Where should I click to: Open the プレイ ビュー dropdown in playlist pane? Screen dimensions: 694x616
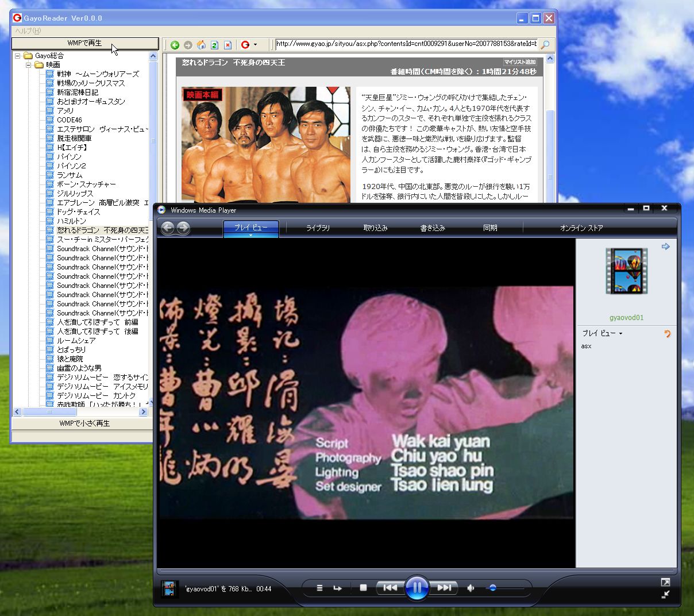tap(602, 333)
